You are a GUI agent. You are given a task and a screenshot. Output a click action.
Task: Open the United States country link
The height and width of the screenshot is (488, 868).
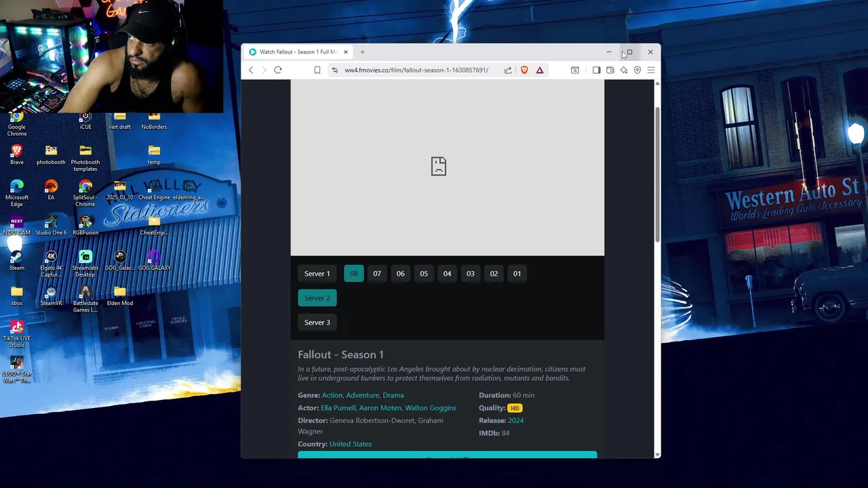pyautogui.click(x=351, y=444)
